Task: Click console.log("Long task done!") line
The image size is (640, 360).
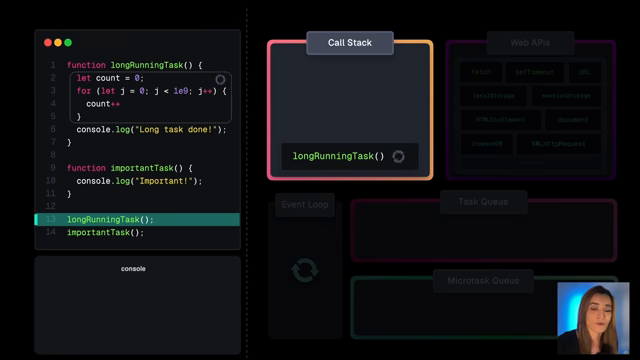Action: coord(151,130)
